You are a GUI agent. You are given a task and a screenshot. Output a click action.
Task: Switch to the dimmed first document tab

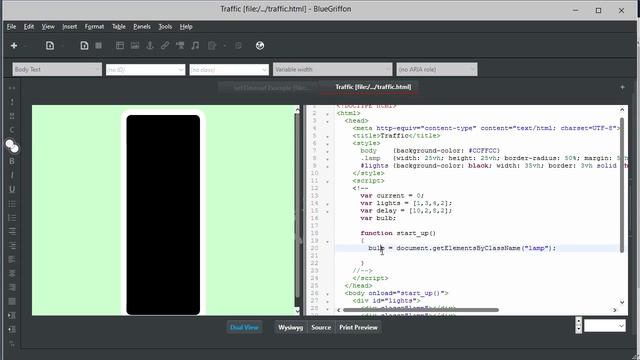269,87
